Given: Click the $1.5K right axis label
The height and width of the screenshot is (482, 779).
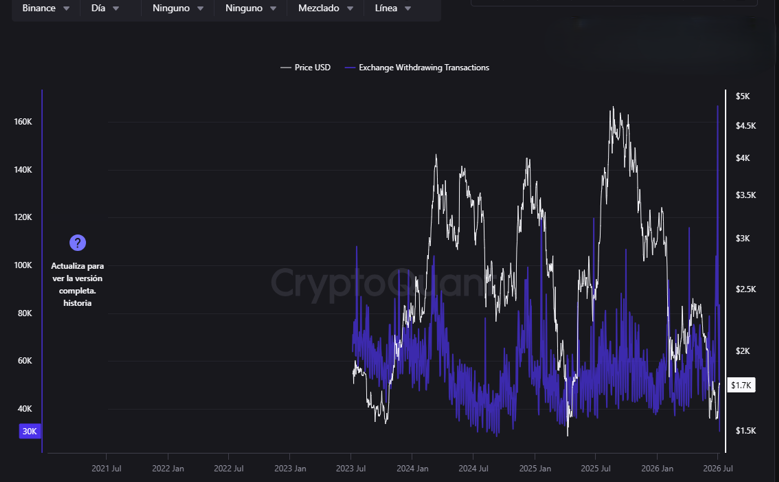Looking at the screenshot, I should (x=746, y=431).
